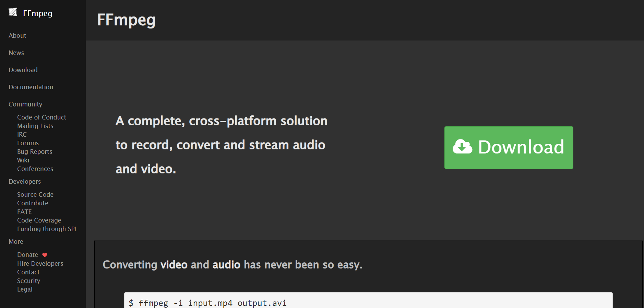Click the red heart icon beside Donate
Viewport: 644px width, 308px height.
coord(45,255)
